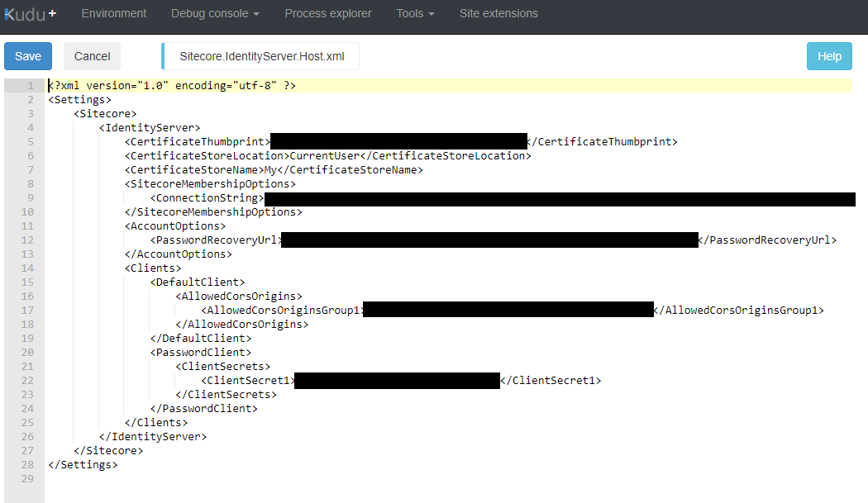The image size is (868, 503).
Task: Navigate to the Environment menu
Action: coord(114,13)
